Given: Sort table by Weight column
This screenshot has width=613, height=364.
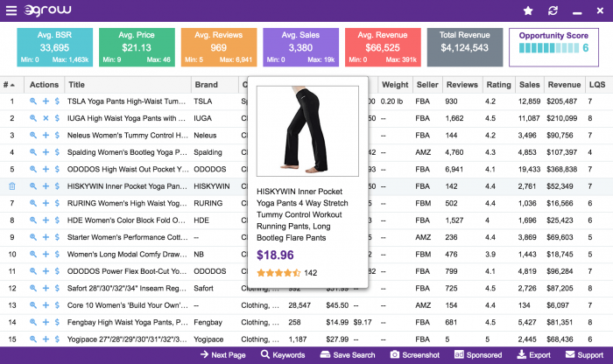Looking at the screenshot, I should pyautogui.click(x=395, y=85).
